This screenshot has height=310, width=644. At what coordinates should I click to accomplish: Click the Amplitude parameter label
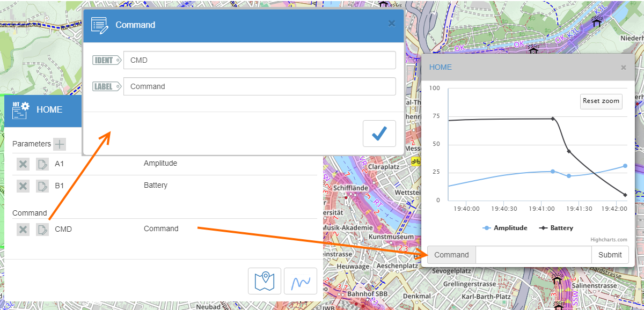[x=160, y=163]
